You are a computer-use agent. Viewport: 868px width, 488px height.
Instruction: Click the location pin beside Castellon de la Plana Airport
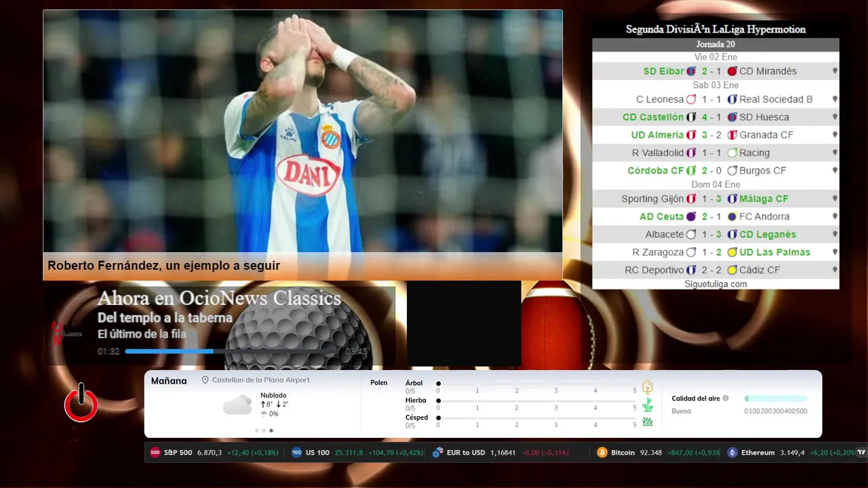(x=205, y=380)
